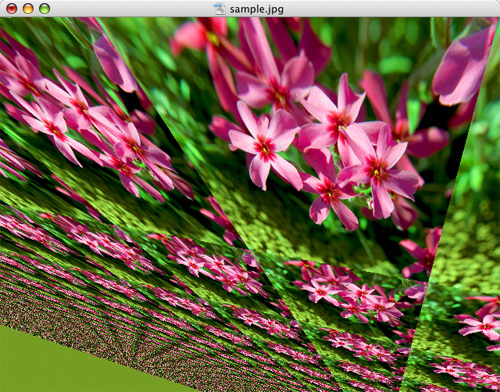This screenshot has height=392, width=500.
Task: Close the sample.jpg window with the red button
Action: click(x=12, y=9)
